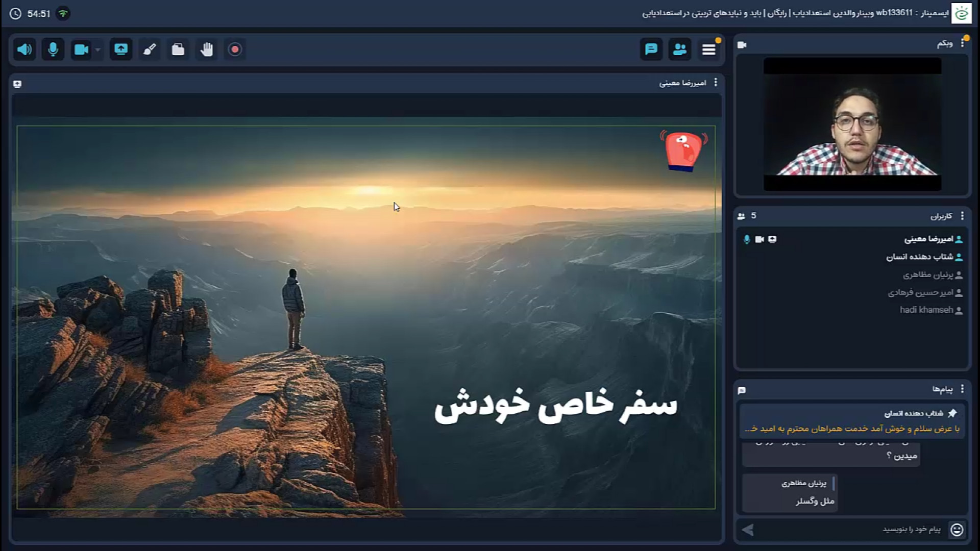The height and width of the screenshot is (551, 980).
Task: Mute the speaker volume icon
Action: coord(24,49)
